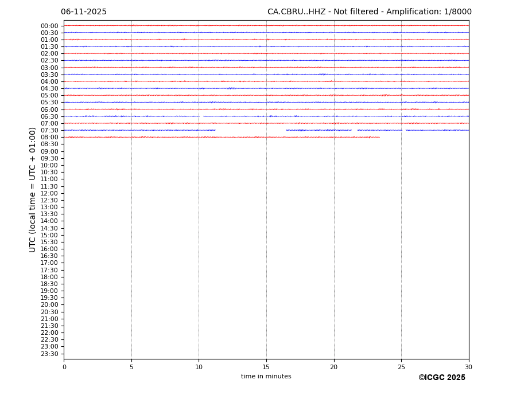This screenshot has height=399, width=532.
Task: Select the ©ICGC 2025 copyright text
Action: click(441, 378)
